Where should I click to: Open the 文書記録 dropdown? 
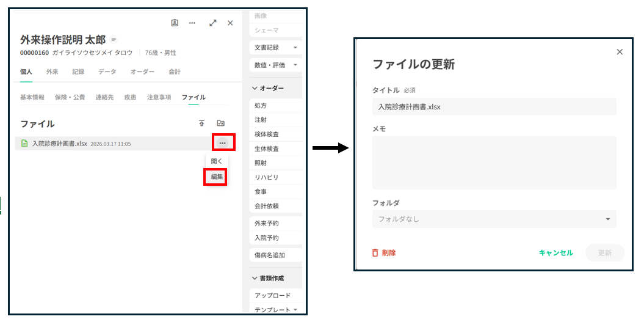(x=275, y=47)
